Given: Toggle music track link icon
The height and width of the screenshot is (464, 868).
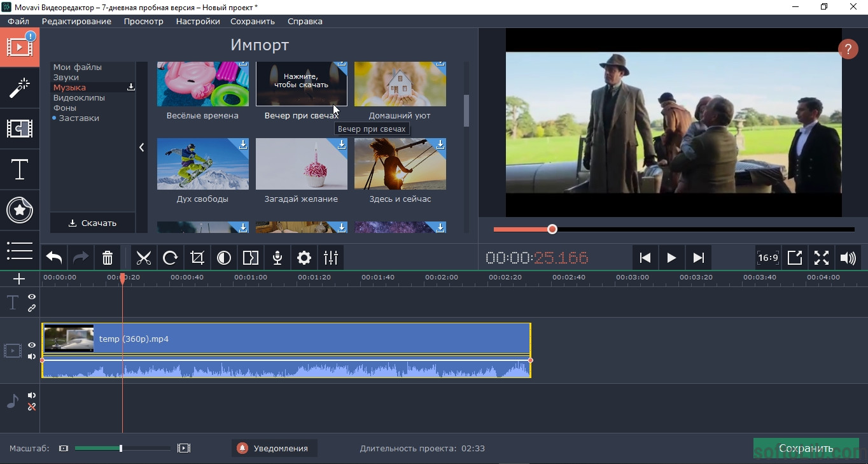Looking at the screenshot, I should click(32, 407).
